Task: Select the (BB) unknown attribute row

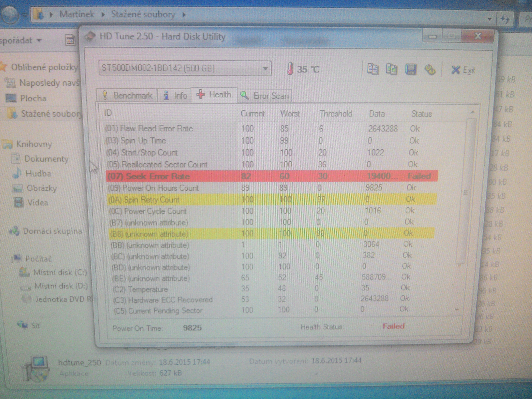Action: [272, 245]
